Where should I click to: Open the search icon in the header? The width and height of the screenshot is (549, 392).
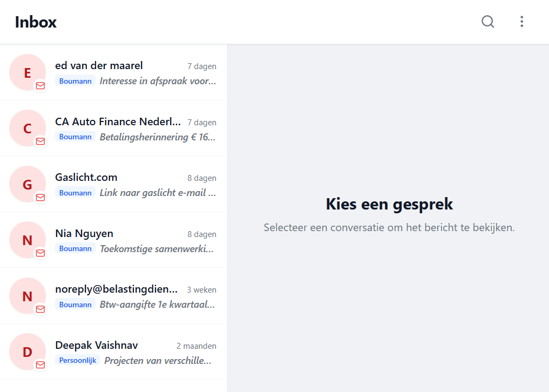pos(487,22)
